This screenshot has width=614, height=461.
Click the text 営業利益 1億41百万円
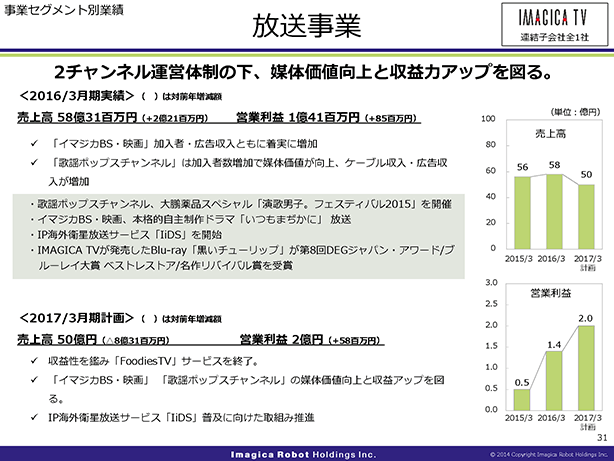point(298,117)
